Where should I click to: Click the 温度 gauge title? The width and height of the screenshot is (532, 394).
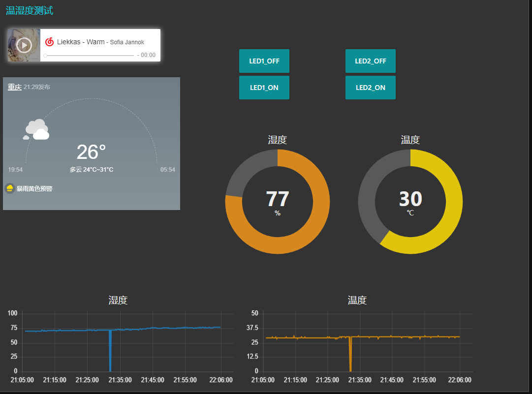[x=410, y=140]
